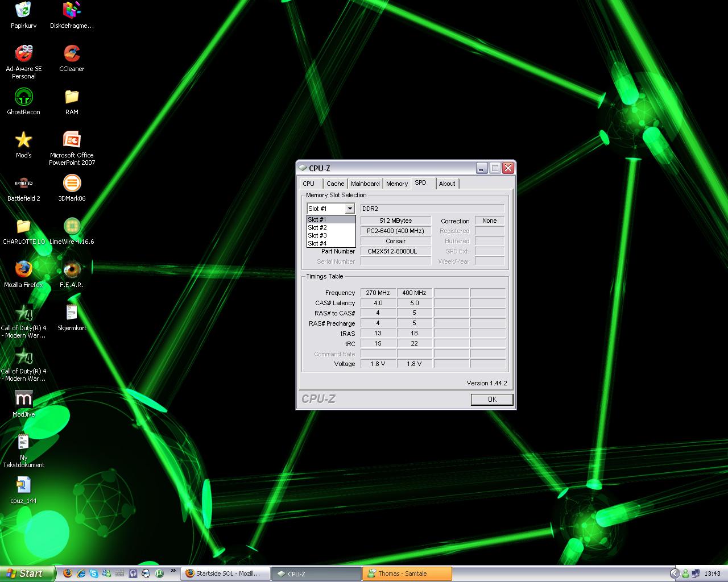This screenshot has height=582, width=728.
Task: Click the DDR2 memory type field
Action: 432,209
